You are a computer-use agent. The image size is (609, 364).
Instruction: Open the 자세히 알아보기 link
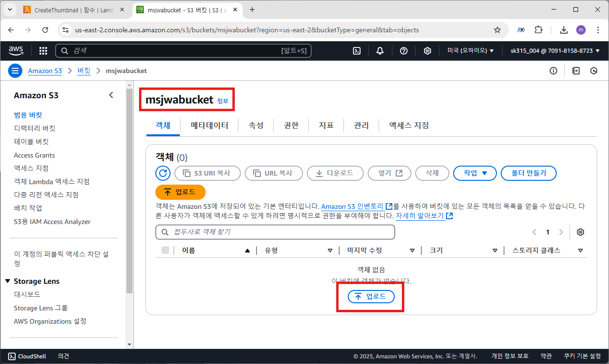click(x=424, y=216)
